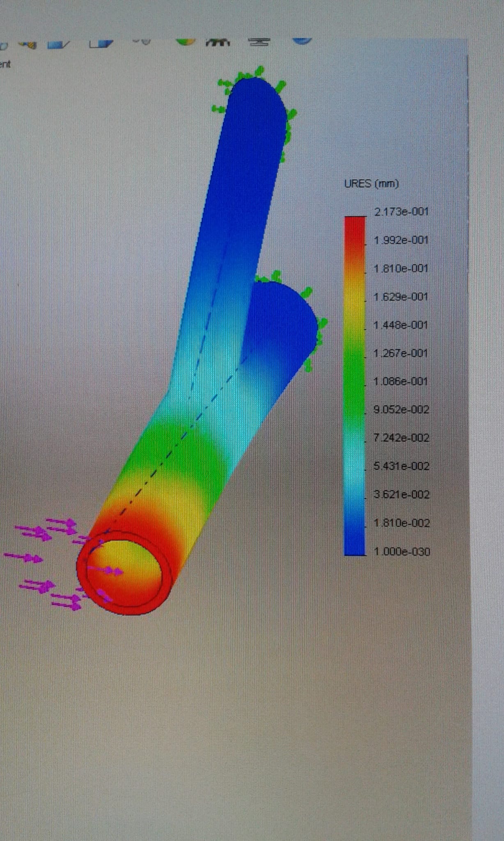Screen dimensions: 504x841
Task: Click the black arch-shaped toolbar icon
Action: pyautogui.click(x=218, y=41)
